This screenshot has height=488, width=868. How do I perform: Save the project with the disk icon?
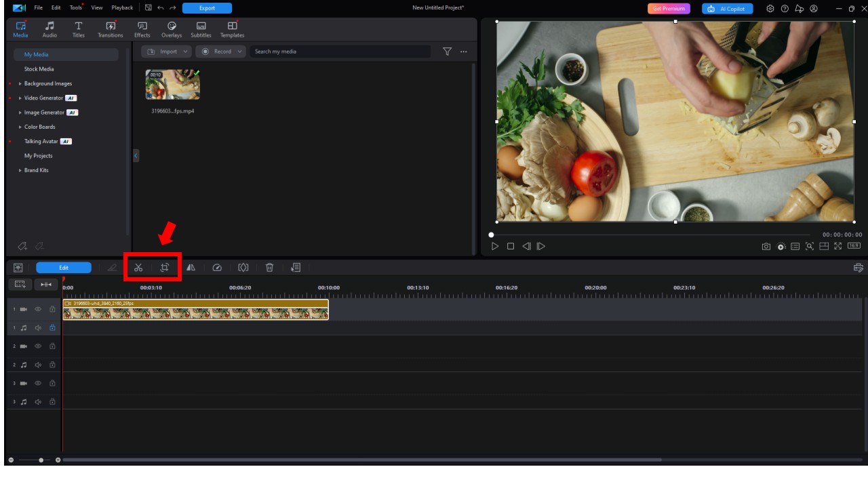coord(149,8)
